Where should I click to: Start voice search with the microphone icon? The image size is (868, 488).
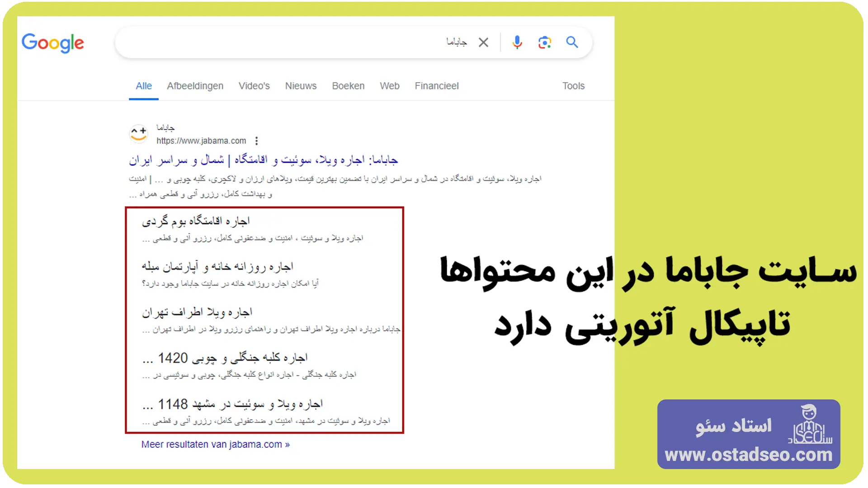[x=517, y=42]
